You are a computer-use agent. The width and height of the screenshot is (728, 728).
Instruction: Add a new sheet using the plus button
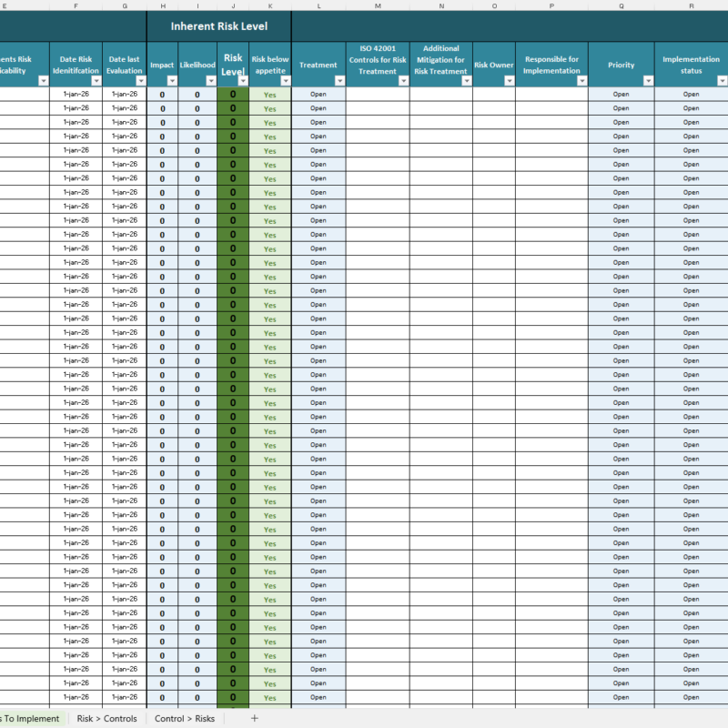254,719
